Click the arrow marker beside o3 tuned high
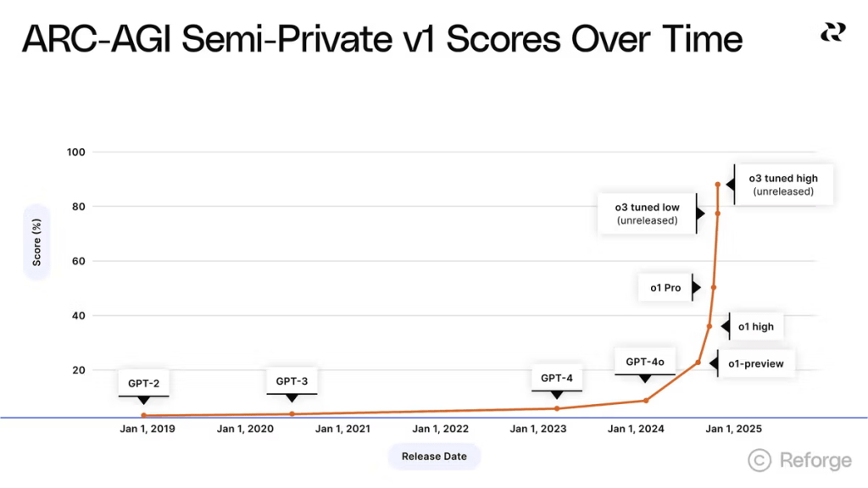 (x=730, y=185)
